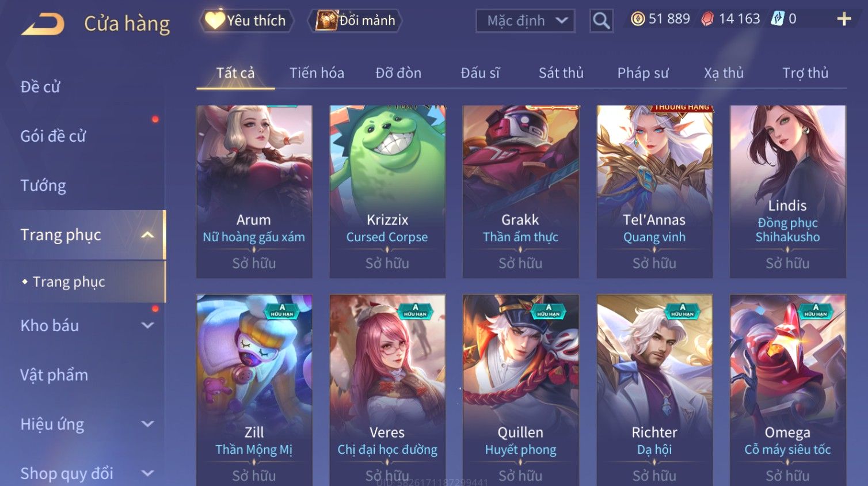Image resolution: width=868 pixels, height=486 pixels.
Task: Tap the plus icon to add currency
Action: [x=844, y=19]
